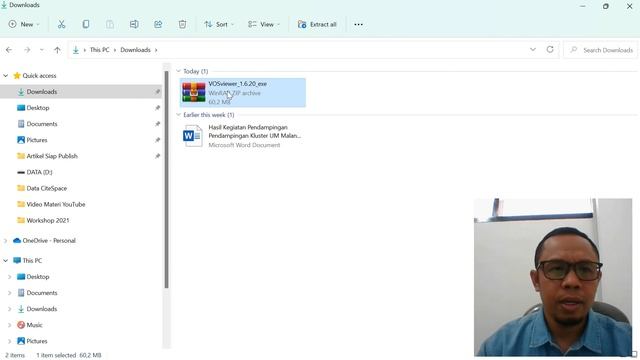640x360 pixels.
Task: Open the address bar history dropdown
Action: 533,49
